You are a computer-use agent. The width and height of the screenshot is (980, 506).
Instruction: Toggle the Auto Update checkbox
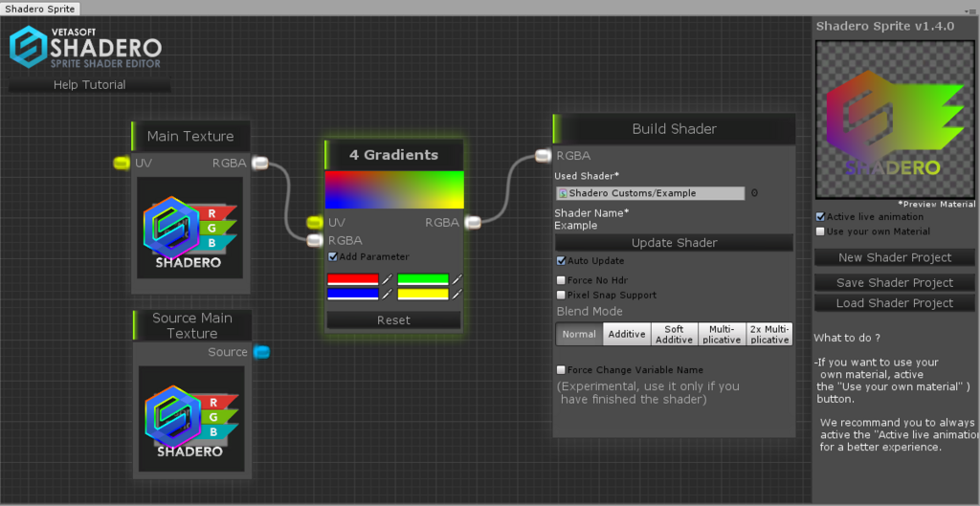[x=561, y=260]
